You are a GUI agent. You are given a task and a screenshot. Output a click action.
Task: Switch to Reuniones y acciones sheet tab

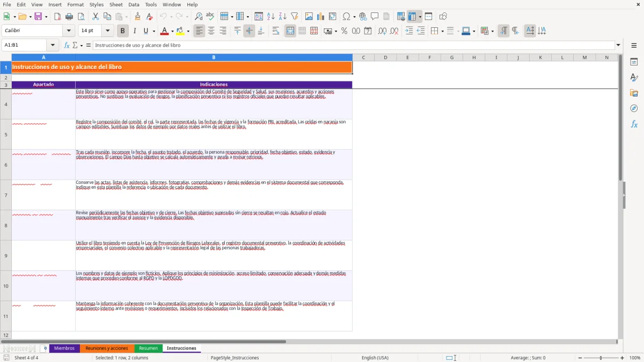point(107,349)
